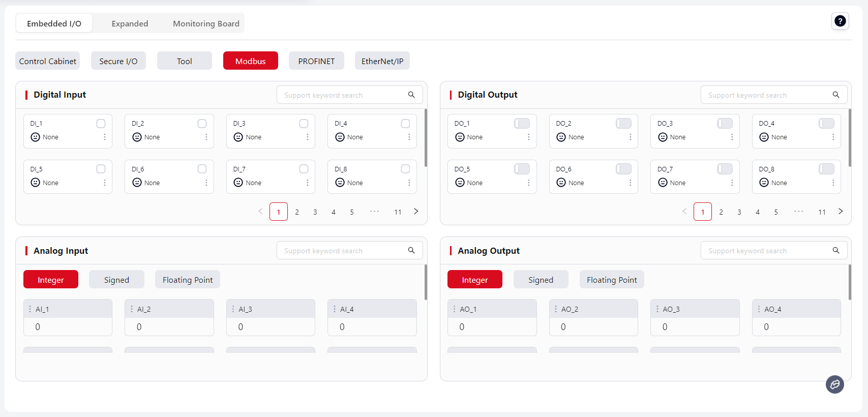Select the PROFINET protocol button
Image resolution: width=868 pixels, height=417 pixels.
[316, 61]
